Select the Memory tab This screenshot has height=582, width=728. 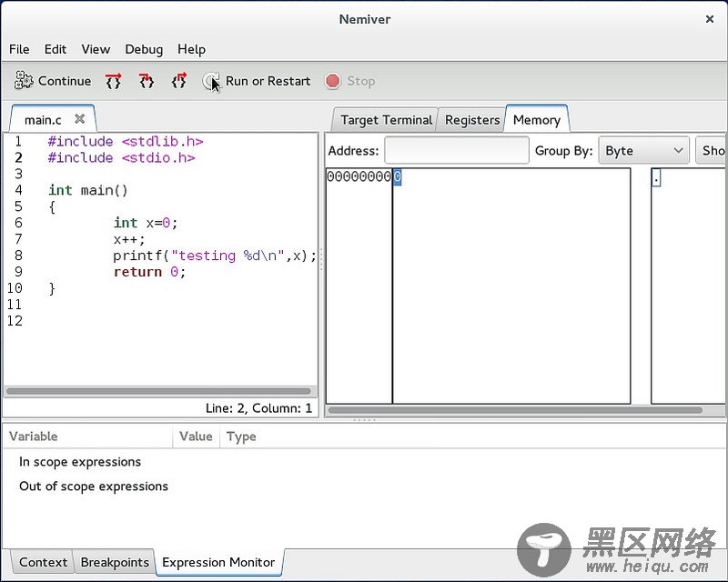point(537,120)
